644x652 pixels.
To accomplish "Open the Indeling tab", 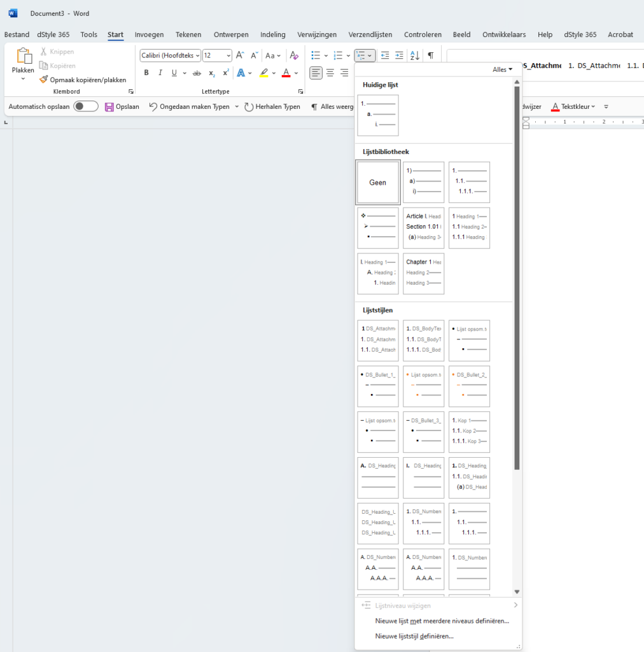I will pos(272,34).
